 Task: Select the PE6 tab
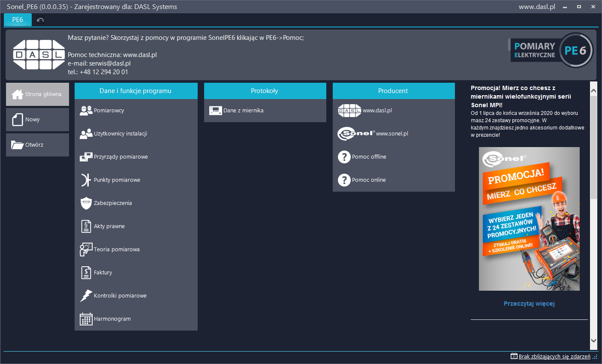tap(18, 20)
